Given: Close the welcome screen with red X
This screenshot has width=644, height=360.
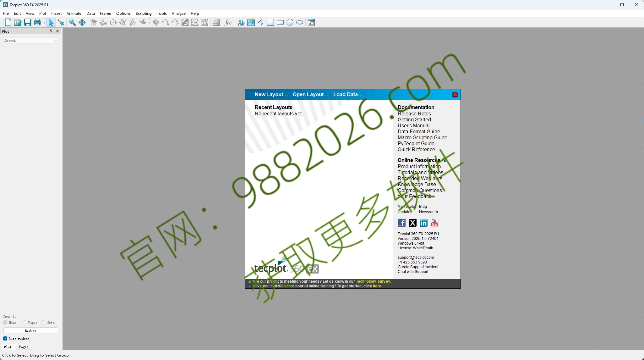Looking at the screenshot, I should (x=455, y=95).
